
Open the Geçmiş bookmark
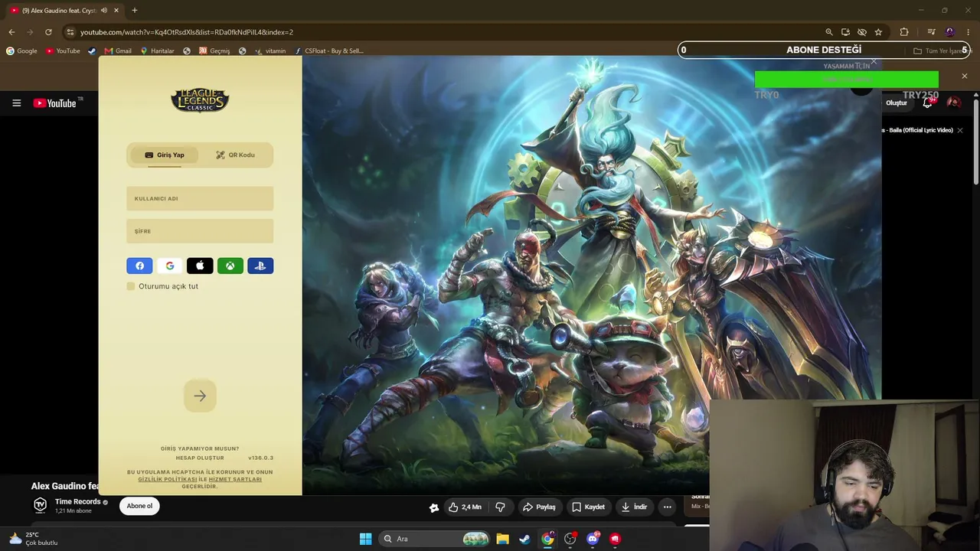click(214, 51)
